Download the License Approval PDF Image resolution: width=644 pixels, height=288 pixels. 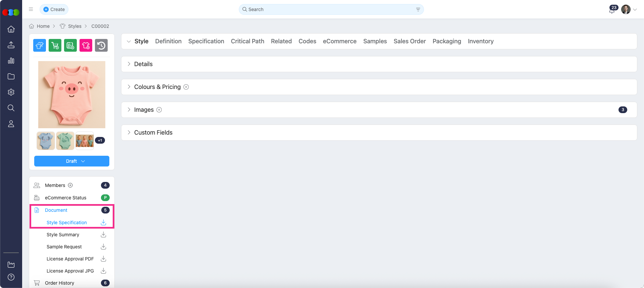coord(103,259)
